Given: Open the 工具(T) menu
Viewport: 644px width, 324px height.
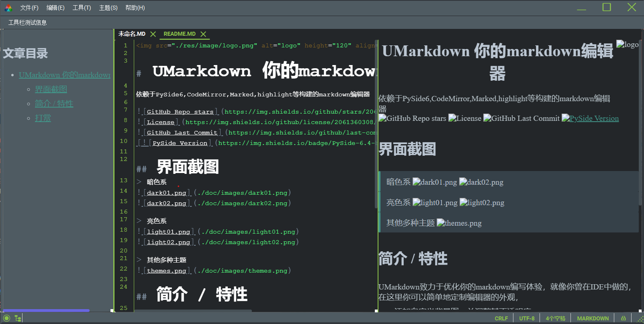Looking at the screenshot, I should click(82, 8).
